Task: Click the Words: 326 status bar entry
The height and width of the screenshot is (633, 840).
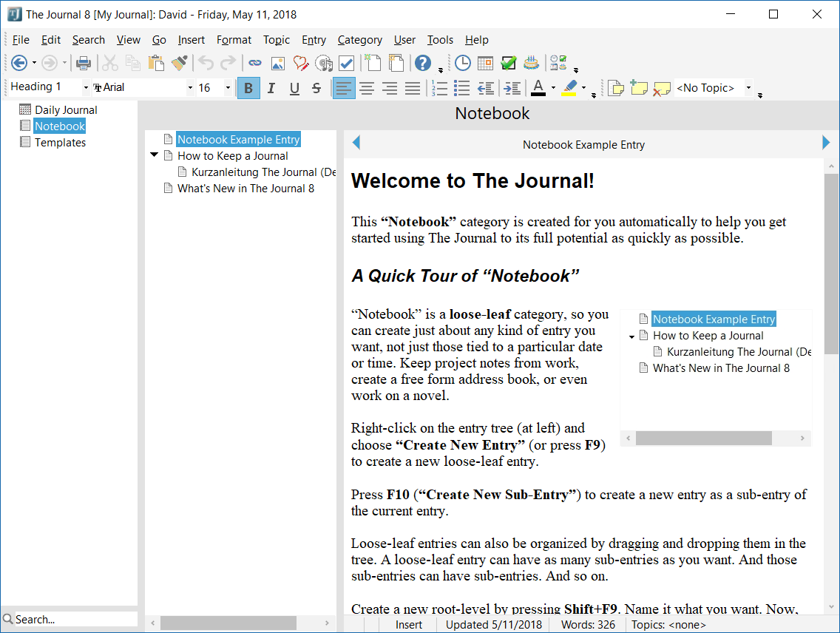Action: pyautogui.click(x=588, y=624)
